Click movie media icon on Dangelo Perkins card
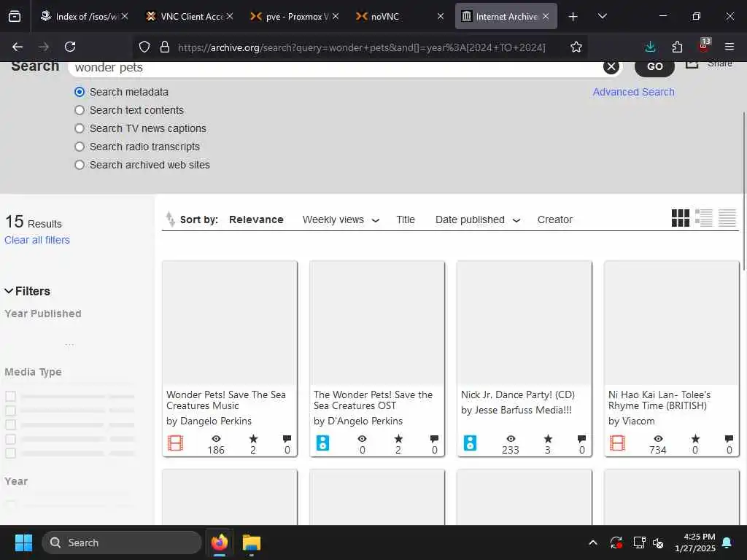The height and width of the screenshot is (560, 747). click(x=175, y=443)
